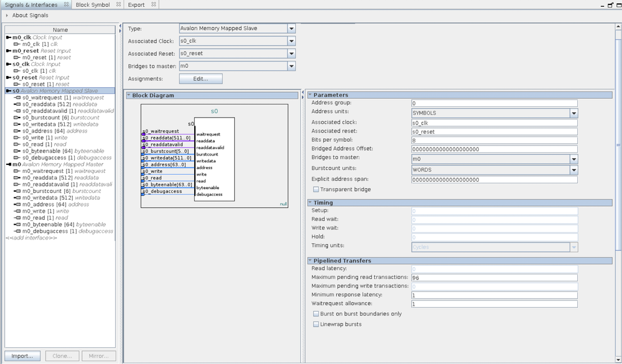Click the Edit... assignments button
This screenshot has width=622, height=364.
pos(200,79)
